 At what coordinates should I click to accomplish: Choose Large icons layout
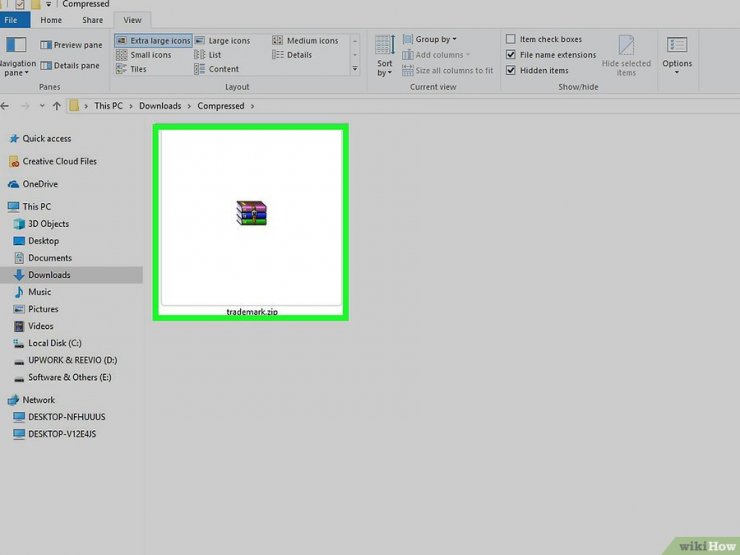point(223,41)
